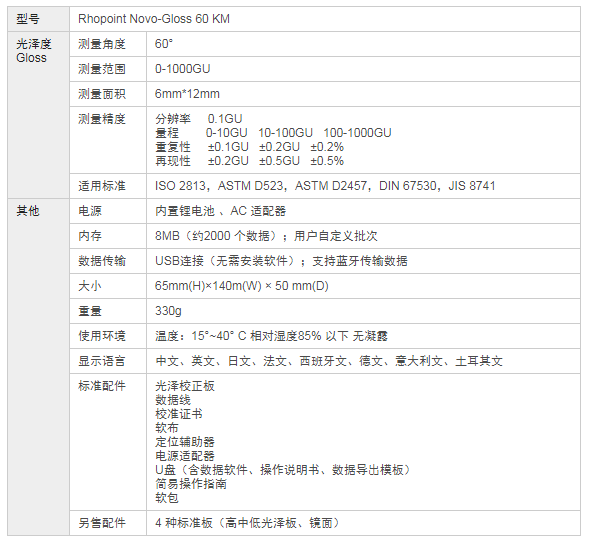This screenshot has width=592, height=545.
Task: Click the 光泽校正板 accessory entry
Action: point(185,386)
